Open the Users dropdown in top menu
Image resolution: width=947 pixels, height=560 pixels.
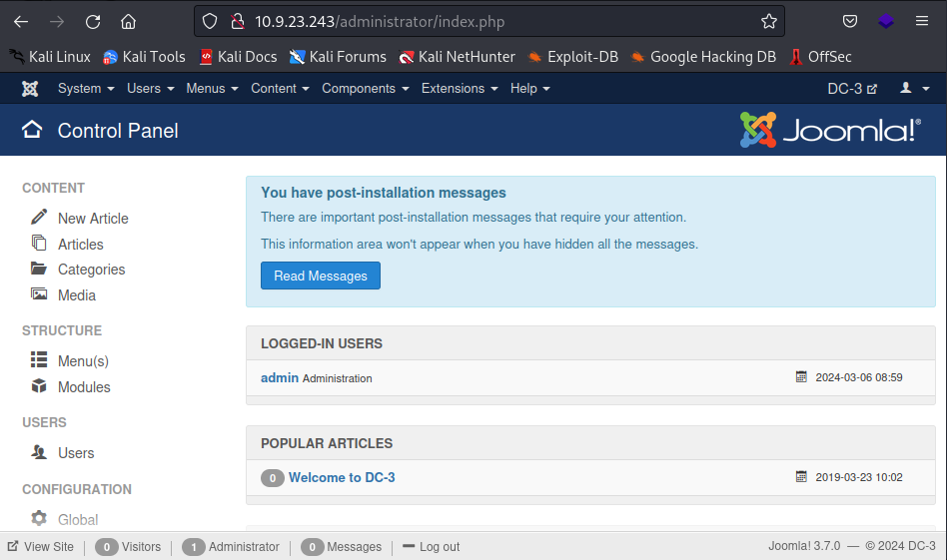point(151,88)
